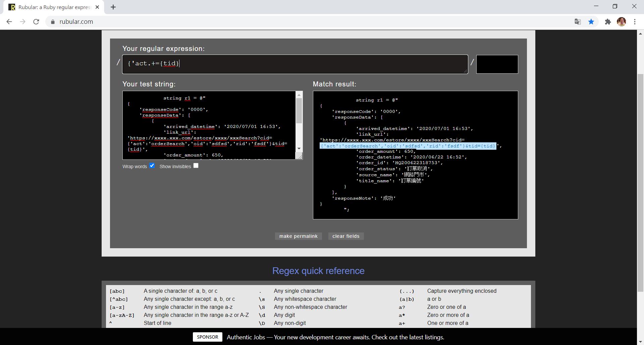
Task: Click the 'Match result:' label
Action: click(x=334, y=84)
